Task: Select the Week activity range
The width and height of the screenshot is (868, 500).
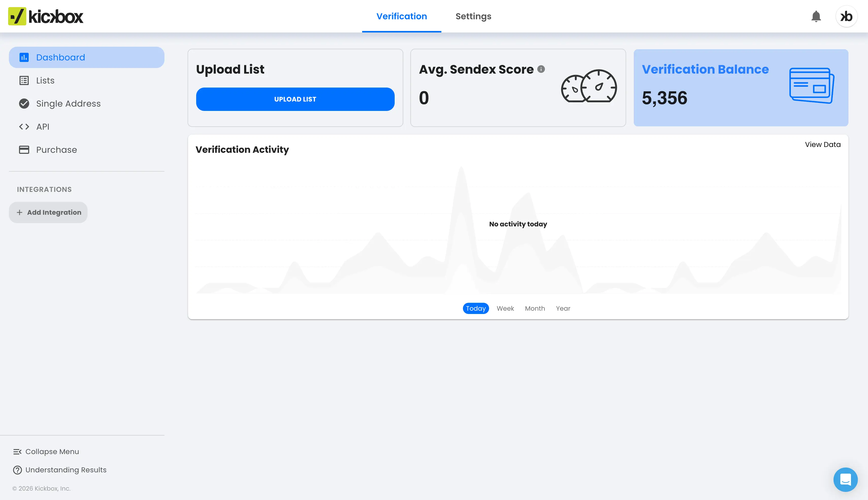Action: click(x=505, y=308)
